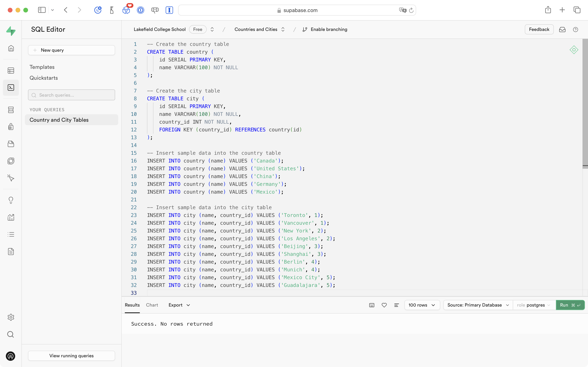Toggle the browser sidebar panel
Screen dimensions: 588x367
[42, 10]
